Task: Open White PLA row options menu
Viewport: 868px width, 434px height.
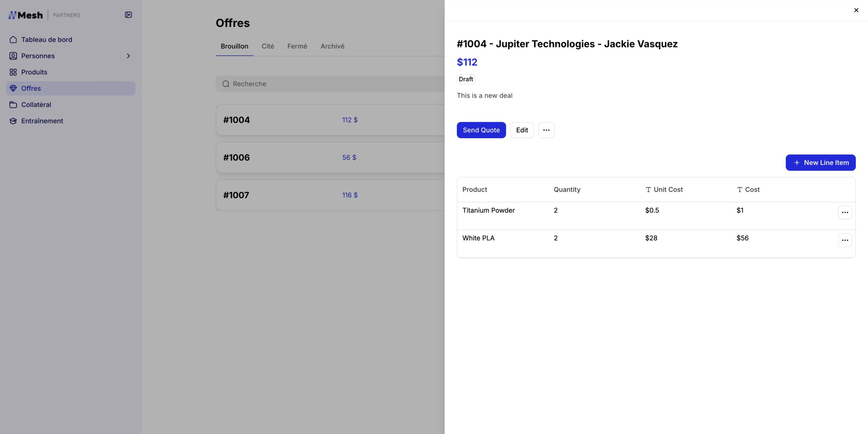Action: (845, 240)
